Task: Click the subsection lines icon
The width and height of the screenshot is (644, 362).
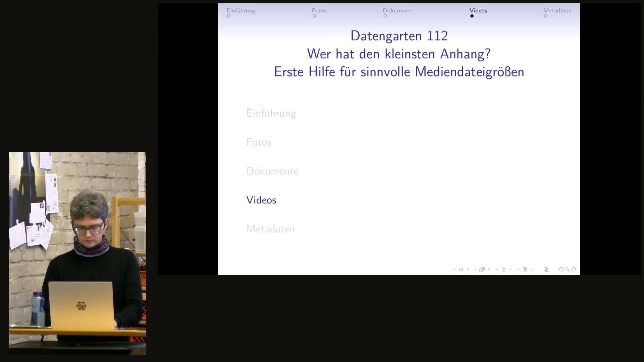Action: point(504,269)
